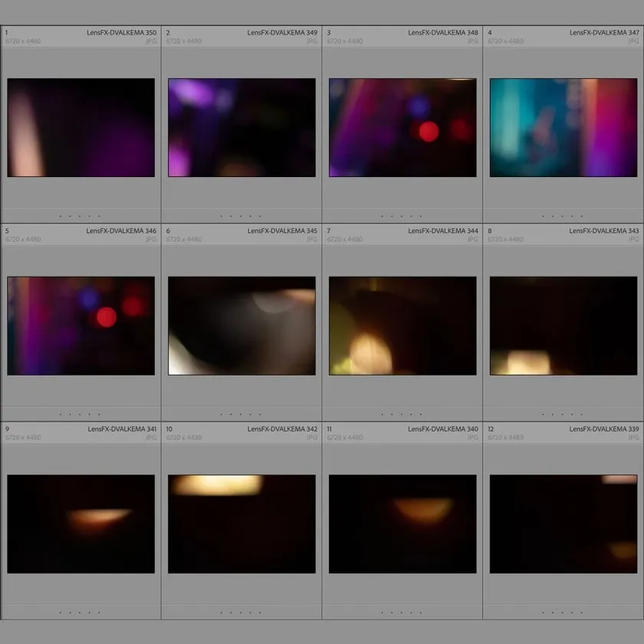Viewport: 644px width, 644px height.
Task: Select the LensFX-DVALKEMA 345 image
Action: click(242, 326)
